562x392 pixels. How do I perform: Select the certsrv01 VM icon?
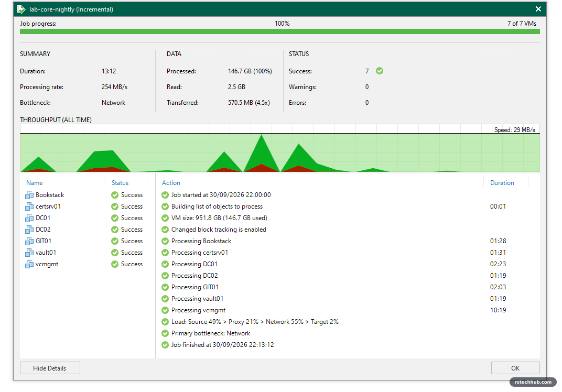click(29, 206)
